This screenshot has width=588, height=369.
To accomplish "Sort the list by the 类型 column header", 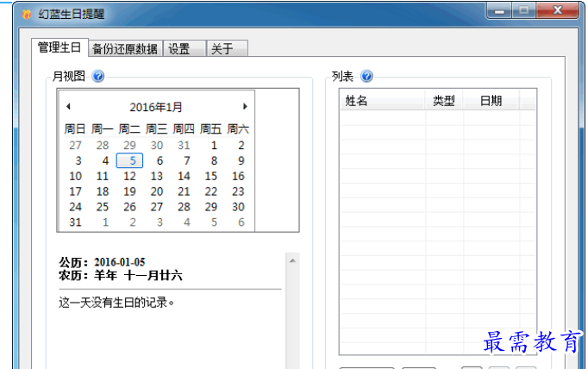I will pos(444,101).
